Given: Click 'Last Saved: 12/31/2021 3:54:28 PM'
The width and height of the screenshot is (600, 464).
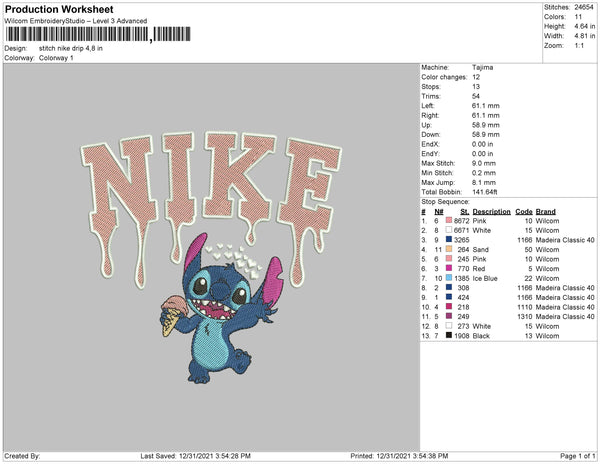Looking at the screenshot, I should pos(195,456).
